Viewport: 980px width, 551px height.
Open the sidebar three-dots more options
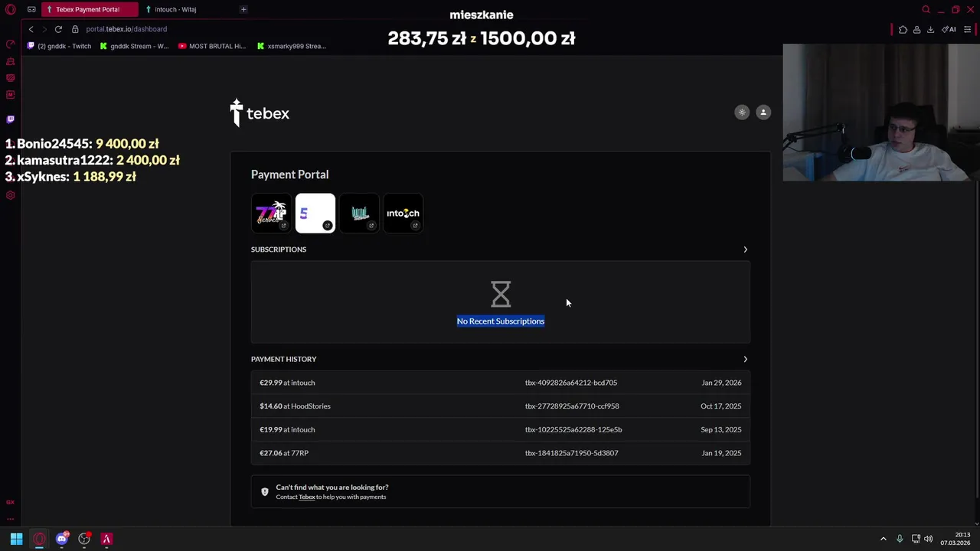pyautogui.click(x=11, y=519)
